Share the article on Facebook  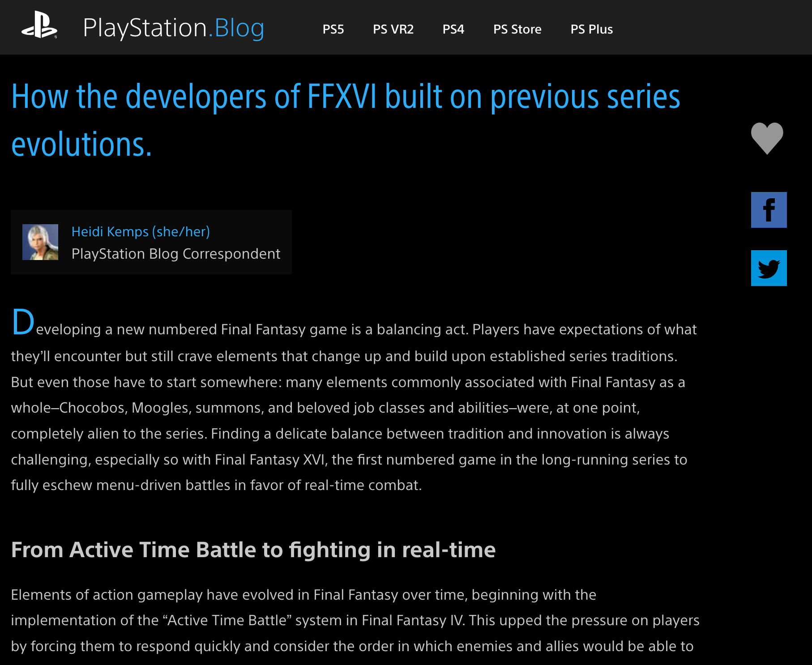pos(769,210)
